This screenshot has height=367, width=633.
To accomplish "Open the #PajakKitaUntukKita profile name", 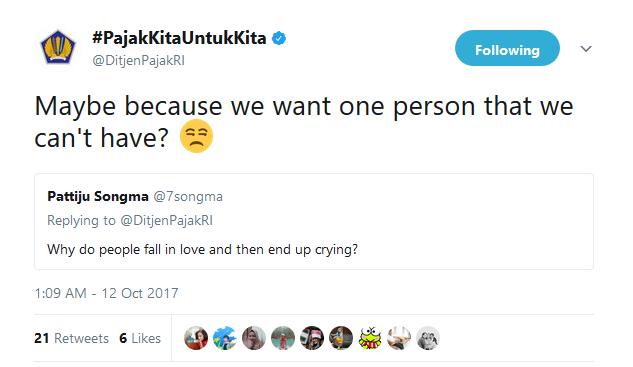I will point(179,38).
